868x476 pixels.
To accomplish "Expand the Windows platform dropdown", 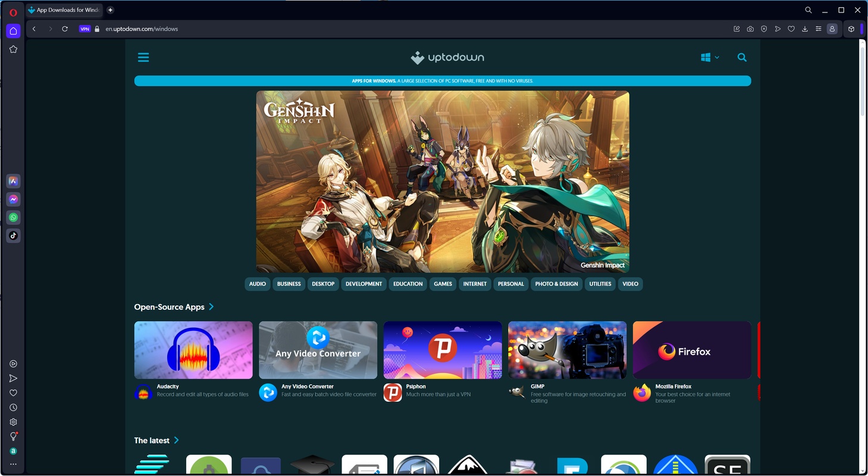I will click(x=710, y=58).
